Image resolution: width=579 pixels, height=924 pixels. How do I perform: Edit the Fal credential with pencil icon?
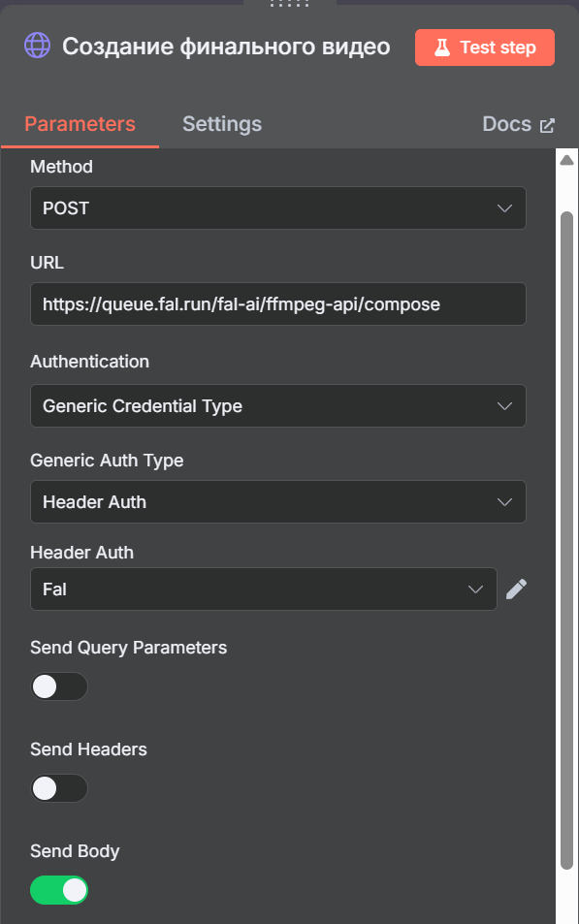coord(517,589)
